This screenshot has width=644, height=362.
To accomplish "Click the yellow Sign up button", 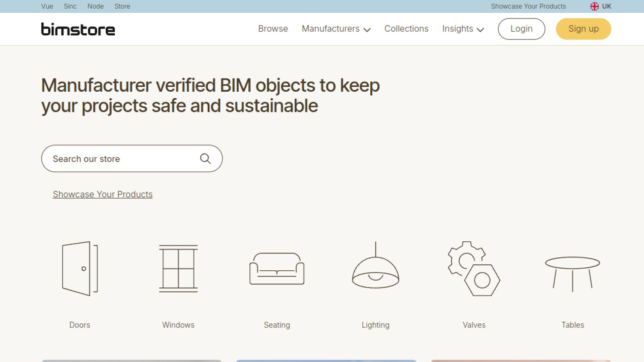I will coord(583,29).
